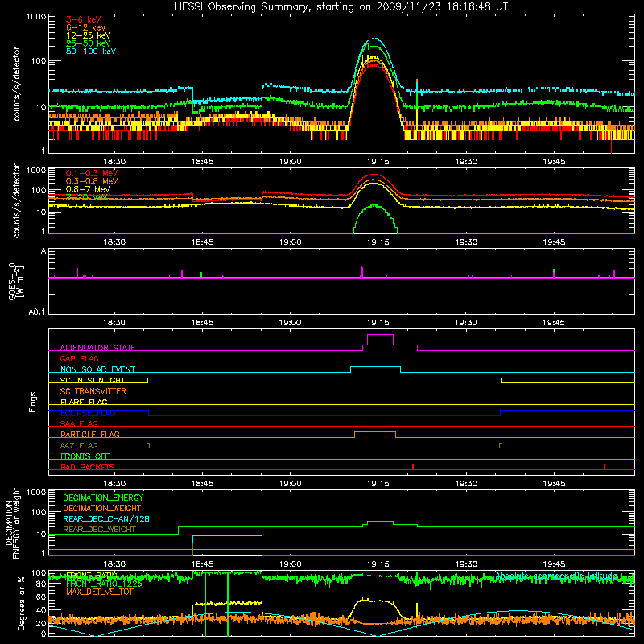Select the AAZ_FLAG label
The width and height of the screenshot is (644, 644).
[x=79, y=445]
